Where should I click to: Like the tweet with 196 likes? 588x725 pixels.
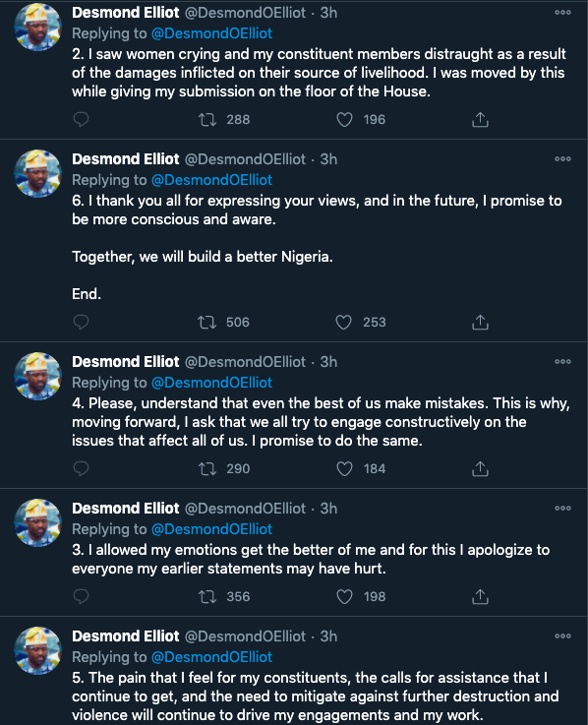coord(344,120)
